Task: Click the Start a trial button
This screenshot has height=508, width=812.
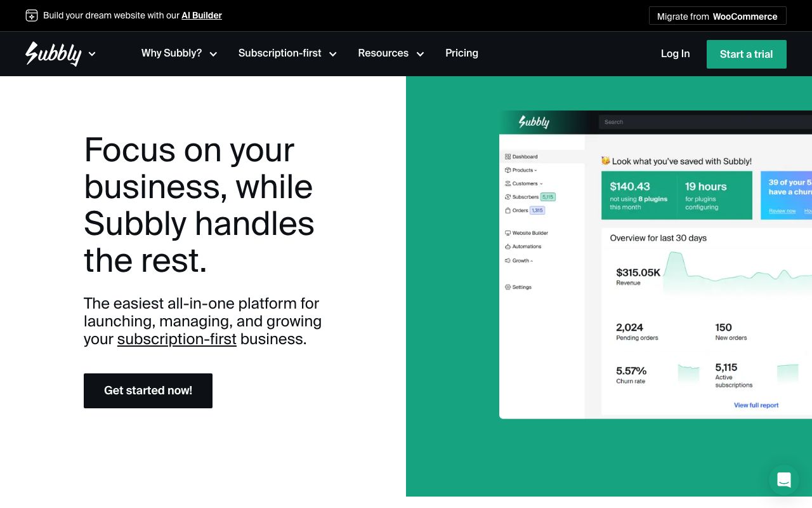Action: [747, 54]
